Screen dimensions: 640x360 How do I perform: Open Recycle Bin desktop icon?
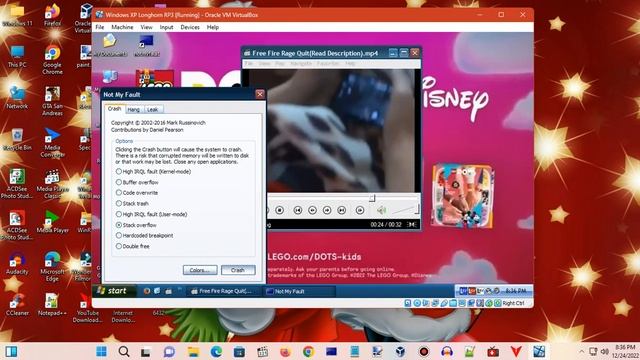point(17,139)
